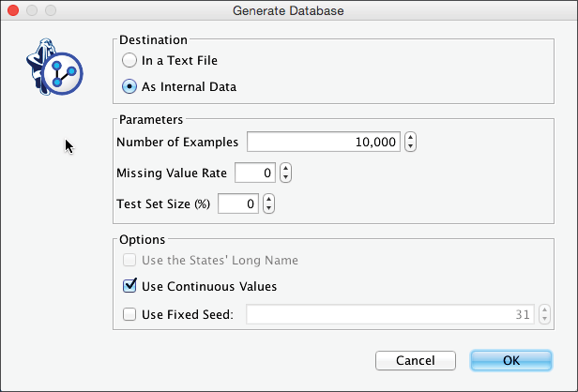Toggle Use the States' Long Name checkbox
The width and height of the screenshot is (578, 392).
click(130, 260)
